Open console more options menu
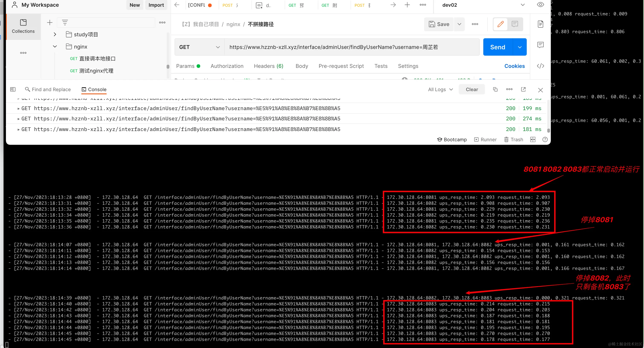 point(509,89)
